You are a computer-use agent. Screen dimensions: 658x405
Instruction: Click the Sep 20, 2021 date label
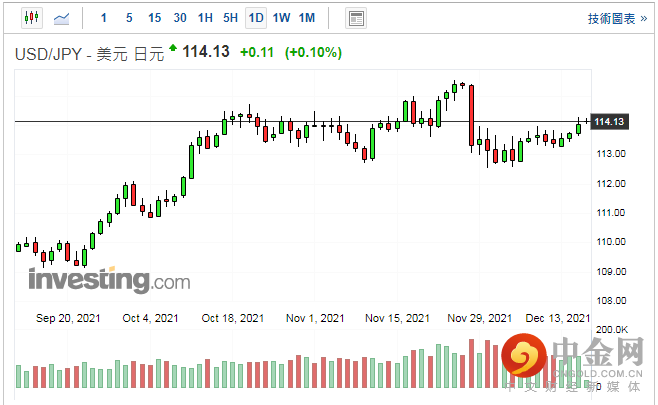(68, 318)
